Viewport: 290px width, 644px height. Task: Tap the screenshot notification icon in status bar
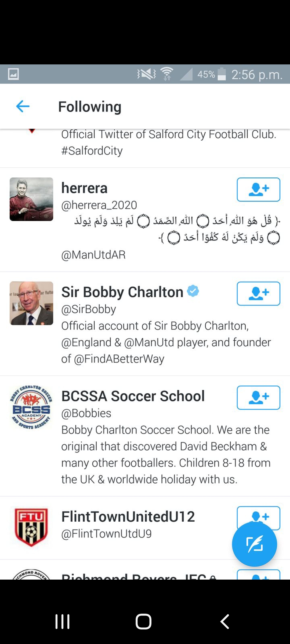pyautogui.click(x=13, y=74)
